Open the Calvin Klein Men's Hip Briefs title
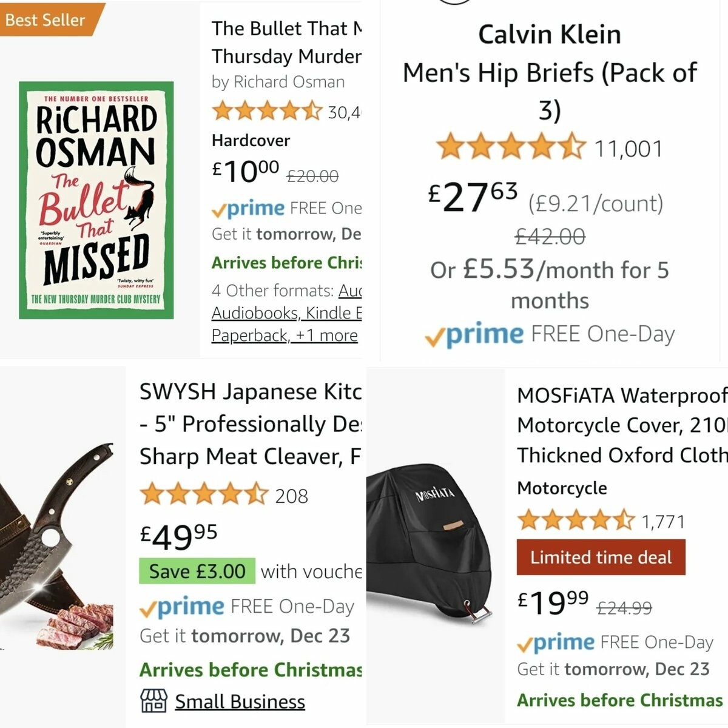This screenshot has width=728, height=728. pyautogui.click(x=550, y=73)
